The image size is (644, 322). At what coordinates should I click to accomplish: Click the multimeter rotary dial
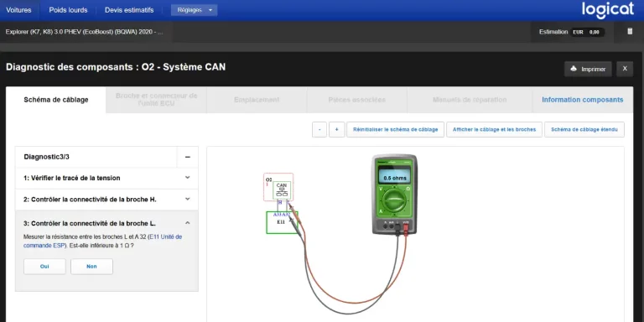click(x=395, y=200)
